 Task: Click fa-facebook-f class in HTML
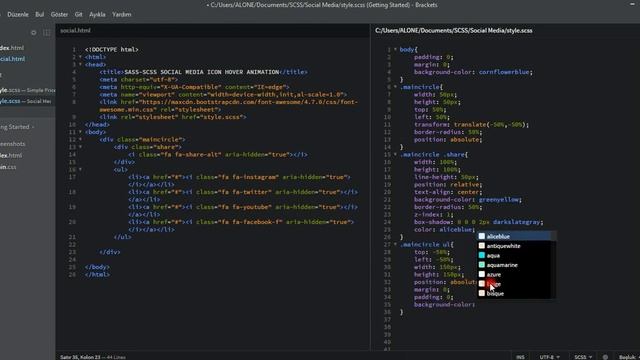[x=255, y=222]
